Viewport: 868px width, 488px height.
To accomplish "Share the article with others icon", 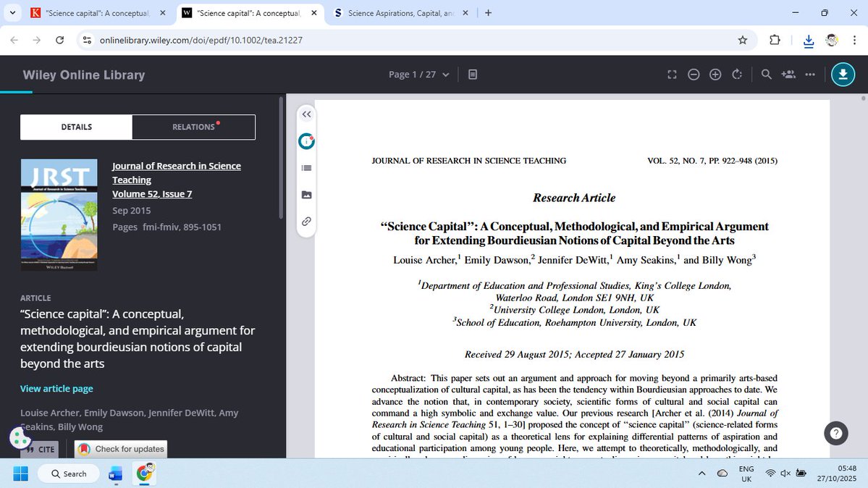I will [788, 75].
